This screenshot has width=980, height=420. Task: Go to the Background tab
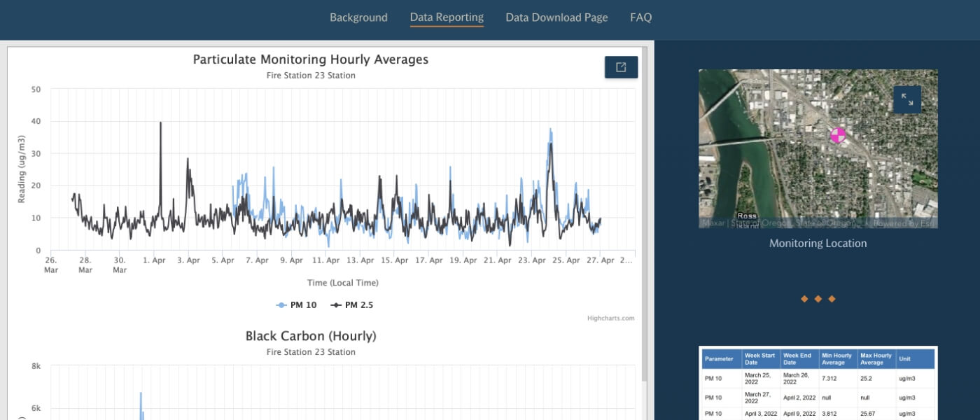pyautogui.click(x=358, y=17)
